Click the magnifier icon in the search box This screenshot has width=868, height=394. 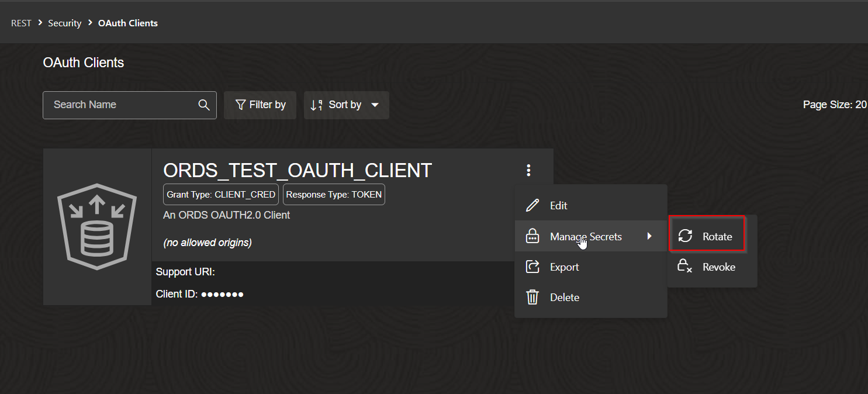[x=204, y=105]
